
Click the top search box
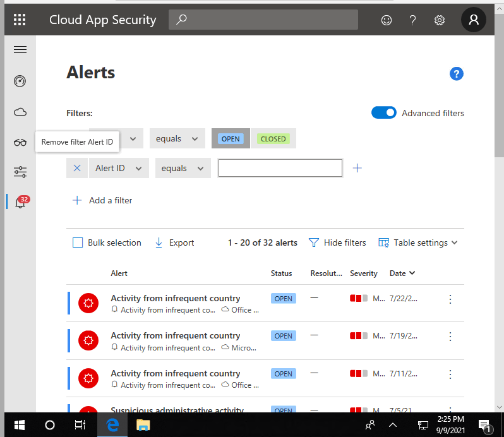coord(263,20)
